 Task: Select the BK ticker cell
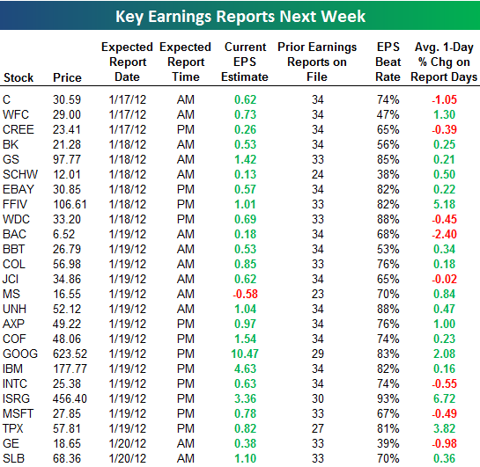click(x=11, y=145)
